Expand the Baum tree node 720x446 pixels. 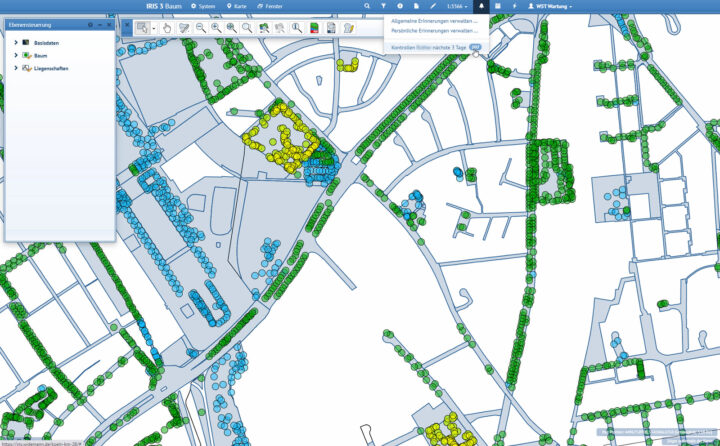[16, 55]
